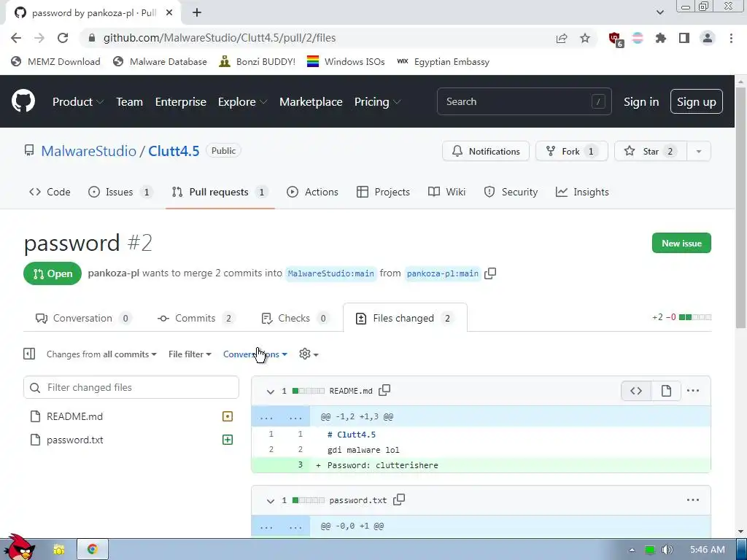Open the uBlock Origin extension icon
747x560 pixels.
(616, 39)
